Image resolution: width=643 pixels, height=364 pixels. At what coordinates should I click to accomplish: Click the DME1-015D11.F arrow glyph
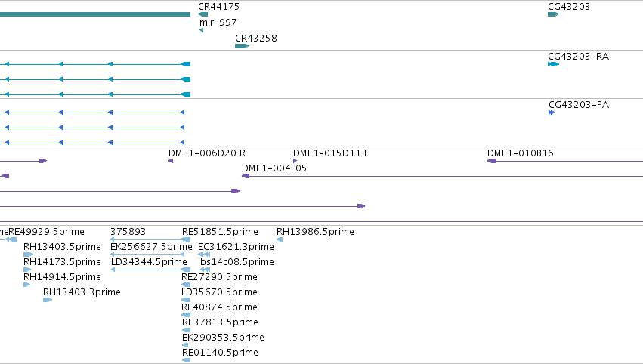click(295, 161)
